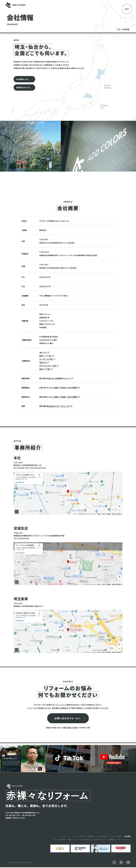The width and height of the screenshot is (136, 868).
Task: Expand the 事業所紹介はこちら button
Action: click(24, 88)
